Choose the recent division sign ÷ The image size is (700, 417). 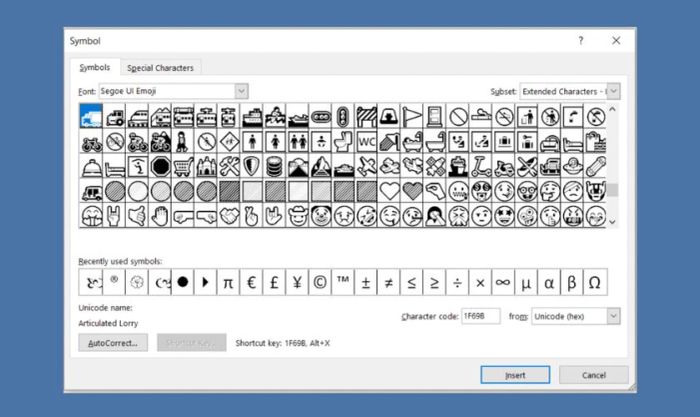(457, 282)
